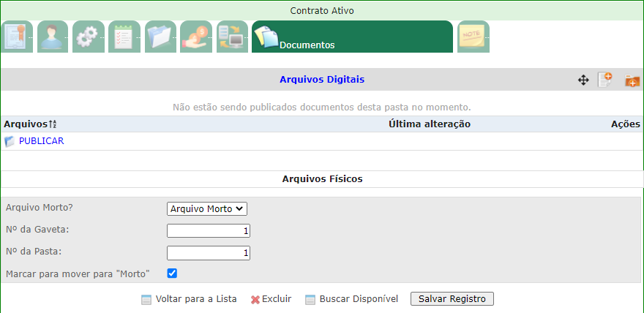644x313 pixels.
Task: Open the checklist tab icon
Action: click(x=124, y=37)
